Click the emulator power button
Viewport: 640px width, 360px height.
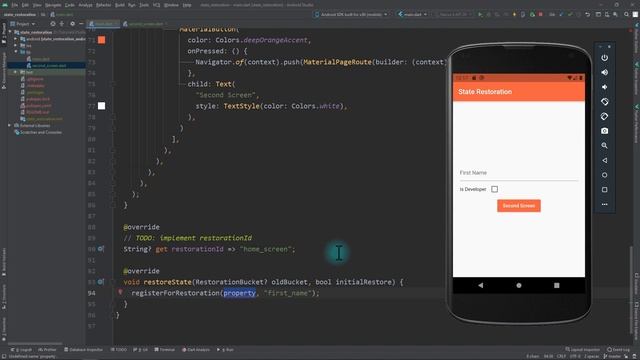604,58
